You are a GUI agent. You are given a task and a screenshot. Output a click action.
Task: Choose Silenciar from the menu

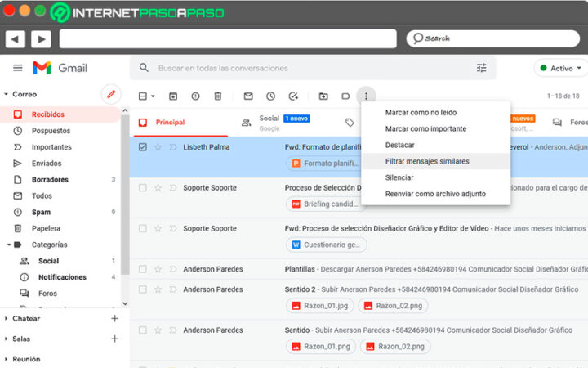click(x=435, y=177)
